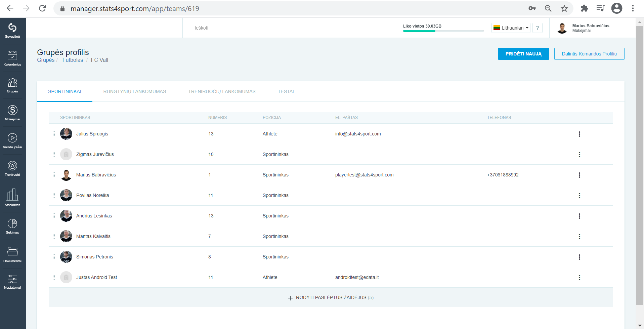Switch to Testai tab
Viewport: 644px width, 329px height.
[286, 91]
